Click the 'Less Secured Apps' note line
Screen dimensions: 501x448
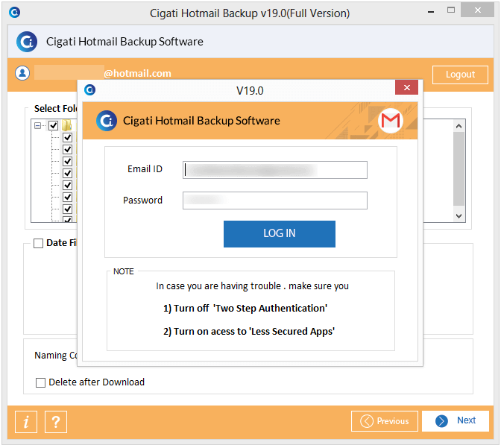249,332
